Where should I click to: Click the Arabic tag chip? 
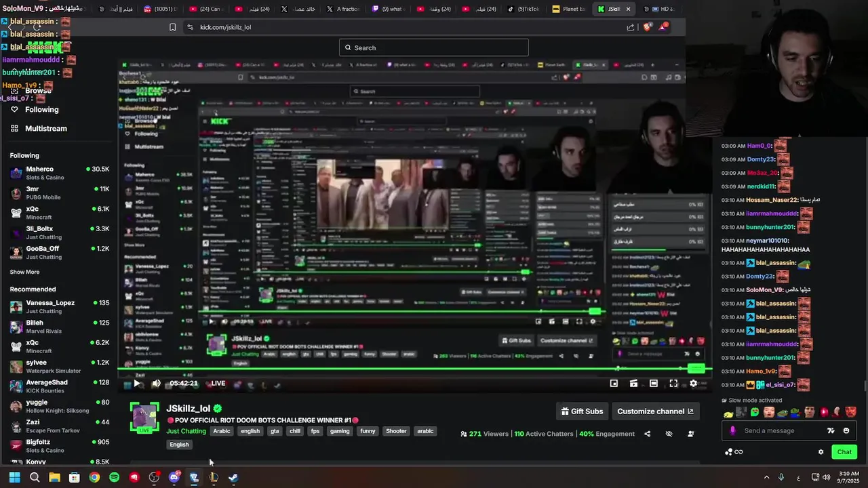tap(222, 431)
